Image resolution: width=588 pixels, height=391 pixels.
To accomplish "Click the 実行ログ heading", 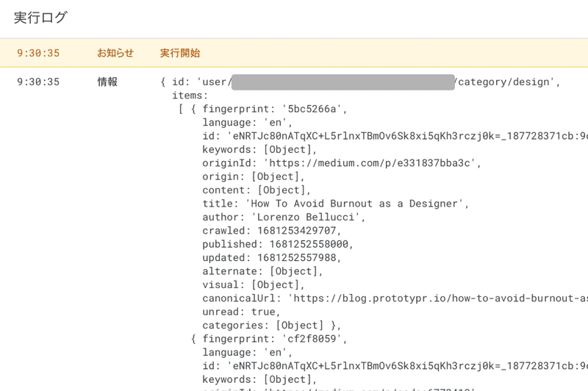I will click(40, 18).
